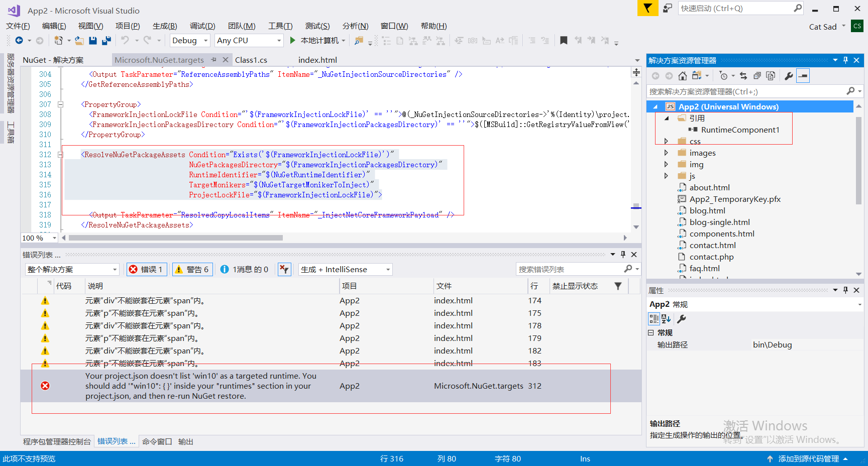
Task: Click the Alphabetical sort icon in Properties
Action: [666, 319]
